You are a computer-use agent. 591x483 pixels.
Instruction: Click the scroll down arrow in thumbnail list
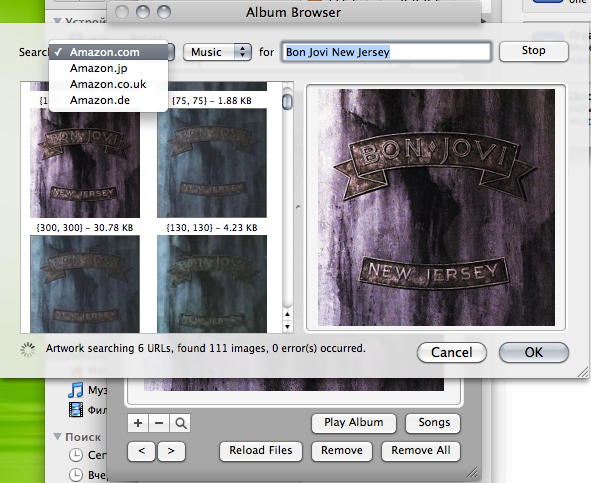coord(288,327)
